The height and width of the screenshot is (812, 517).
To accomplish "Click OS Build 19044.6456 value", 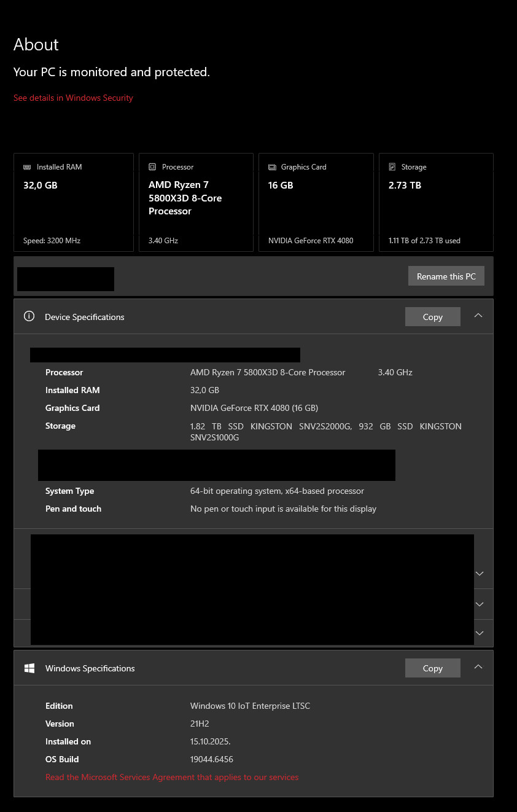I will 212,759.
